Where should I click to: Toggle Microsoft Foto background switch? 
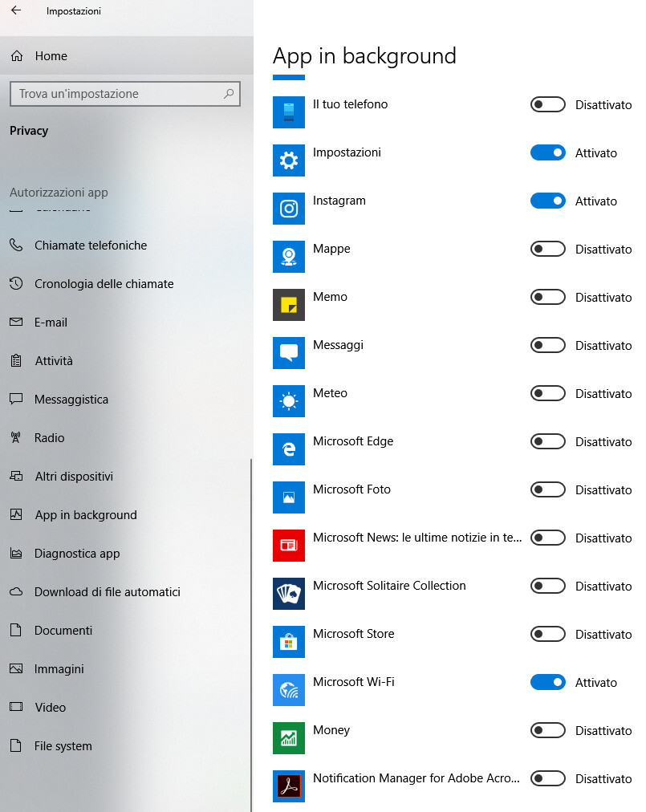[547, 490]
